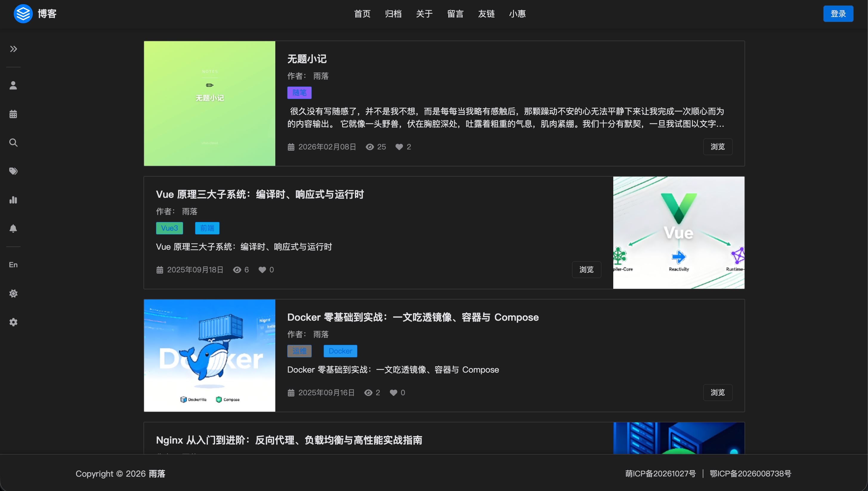Go to 留言 in the top navigation

pyautogui.click(x=455, y=14)
